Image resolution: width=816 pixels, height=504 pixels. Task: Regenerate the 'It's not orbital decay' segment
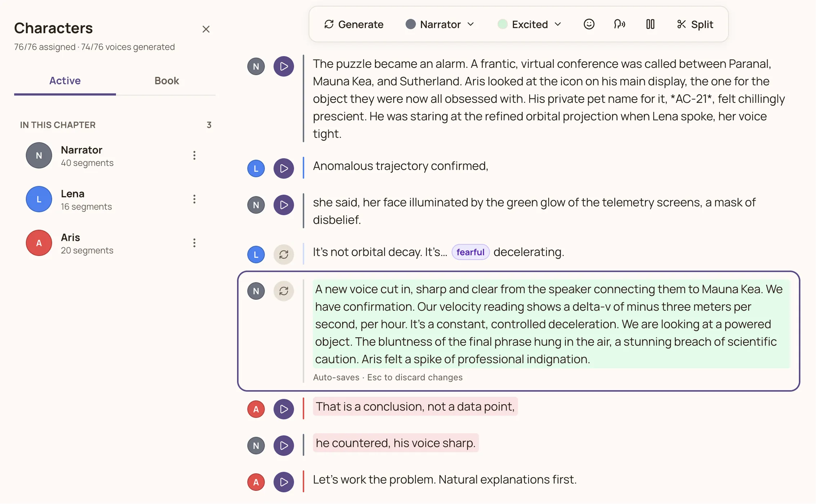click(284, 254)
